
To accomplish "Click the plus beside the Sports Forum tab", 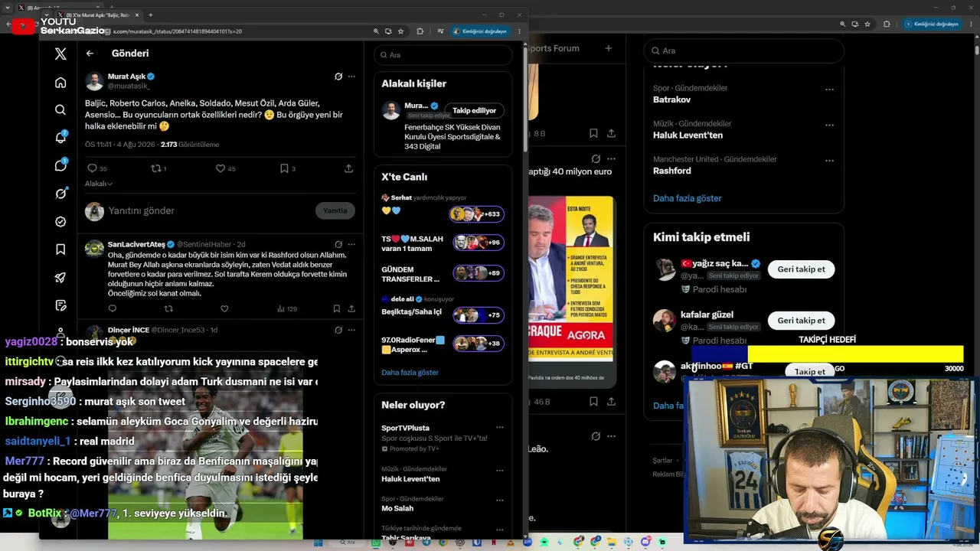I will [x=609, y=48].
